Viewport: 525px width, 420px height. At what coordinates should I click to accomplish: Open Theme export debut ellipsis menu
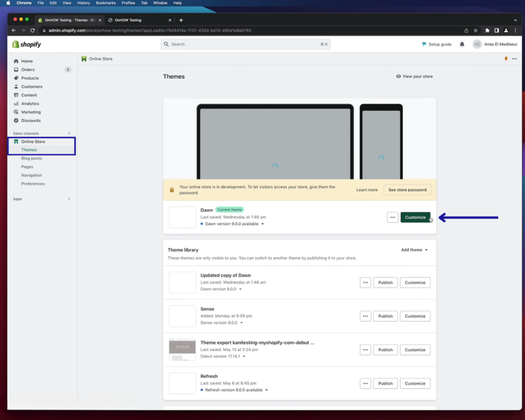pyautogui.click(x=365, y=350)
